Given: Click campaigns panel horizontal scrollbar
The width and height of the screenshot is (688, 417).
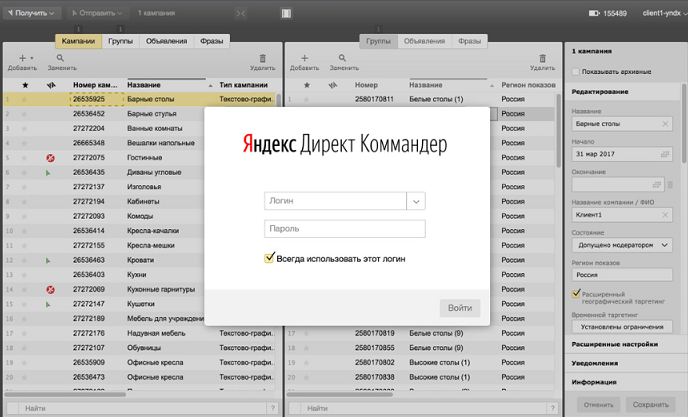Looking at the screenshot, I should (65, 394).
